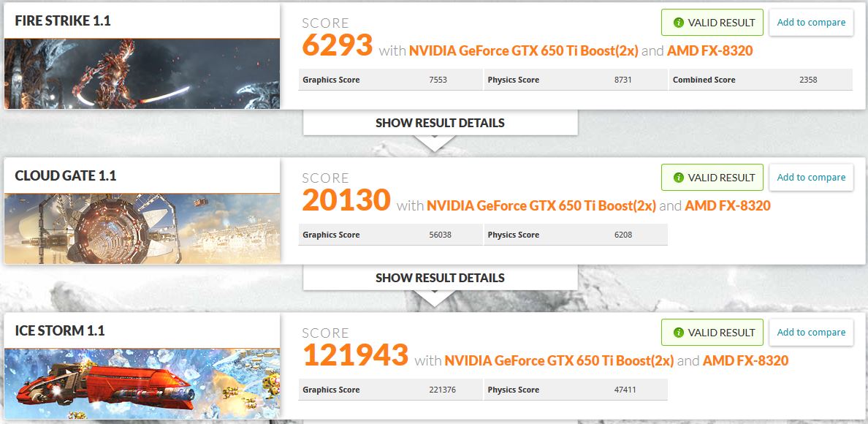
Task: Click the GTX 650 Ti Boost link in Fire Strike
Action: coord(524,51)
